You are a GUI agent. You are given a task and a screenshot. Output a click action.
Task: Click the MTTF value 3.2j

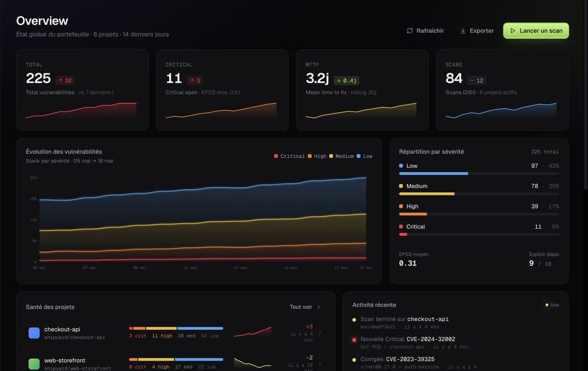coord(318,78)
